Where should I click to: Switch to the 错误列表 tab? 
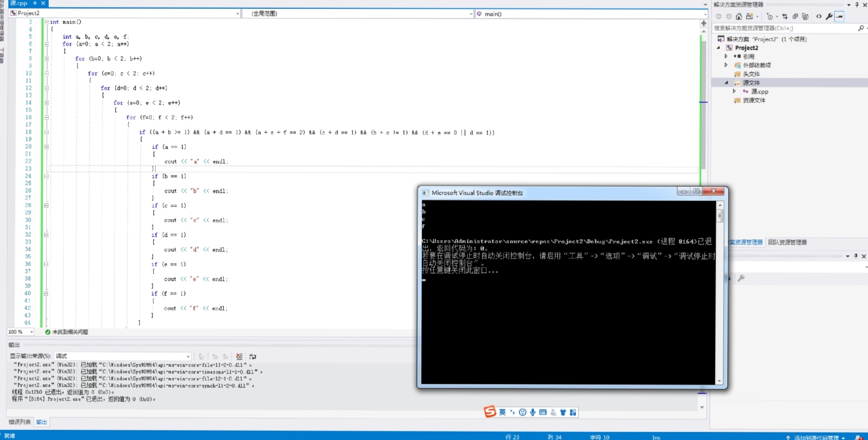(20, 422)
